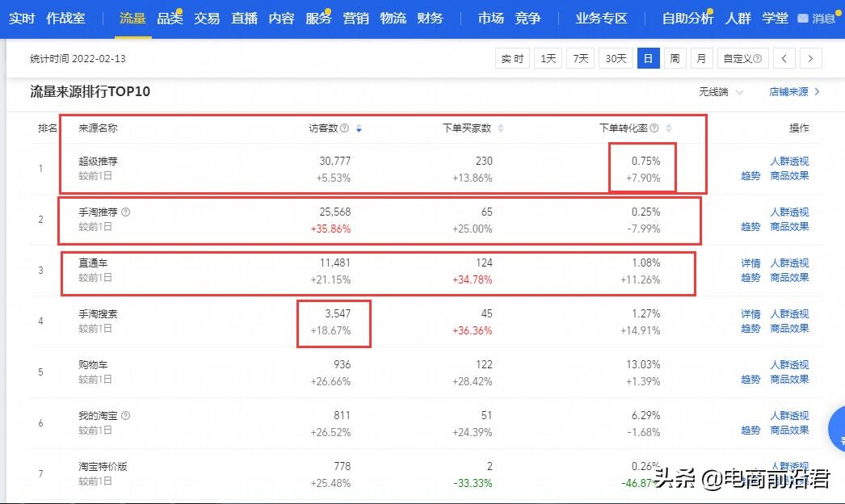Go to next date with right arrow
845x504 pixels.
810,58
